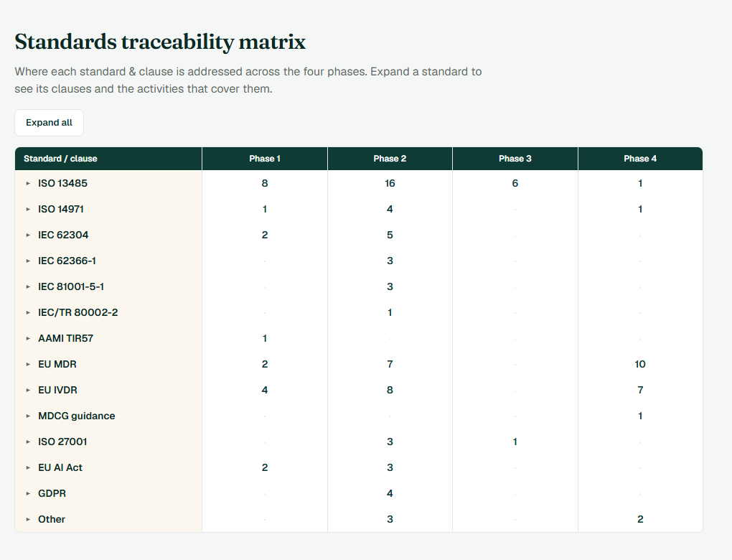Expand the GDPR row arrow
The image size is (732, 560).
pyautogui.click(x=28, y=494)
